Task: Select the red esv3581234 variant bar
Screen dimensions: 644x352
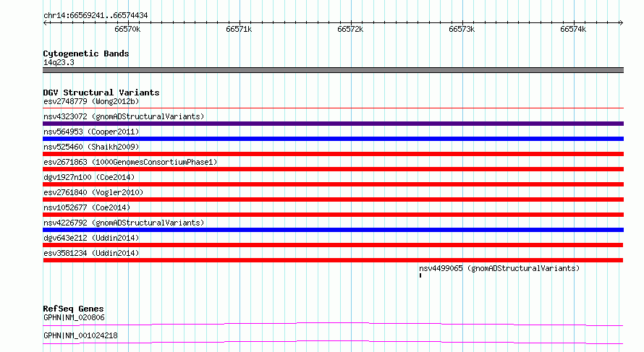Action: click(333, 260)
